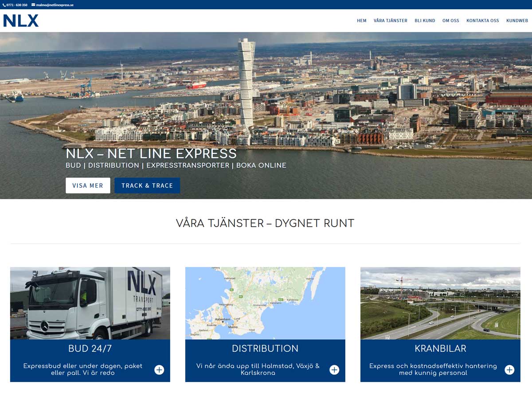
Task: Click the KRANBILAR card title
Action: point(440,349)
